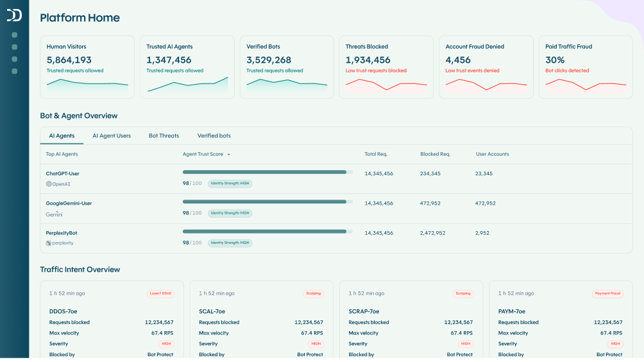Click the Traffic Intent Overview heading
Image resolution: width=644 pixels, height=362 pixels.
tap(80, 270)
